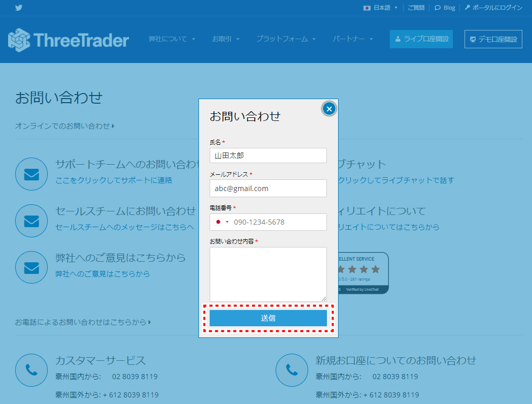This screenshot has width=532, height=404.
Task: Click the envelope icon for 弊社へのご意見
Action: (31, 267)
